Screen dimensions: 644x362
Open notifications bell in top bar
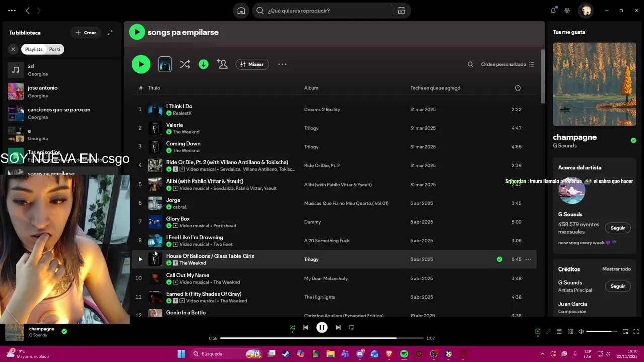coord(553,11)
